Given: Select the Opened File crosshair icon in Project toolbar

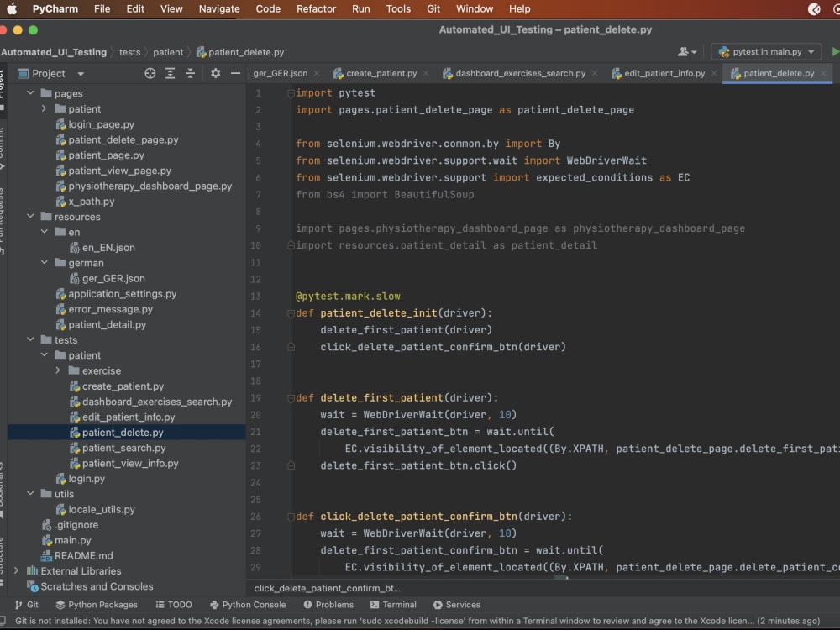Looking at the screenshot, I should pyautogui.click(x=150, y=73).
